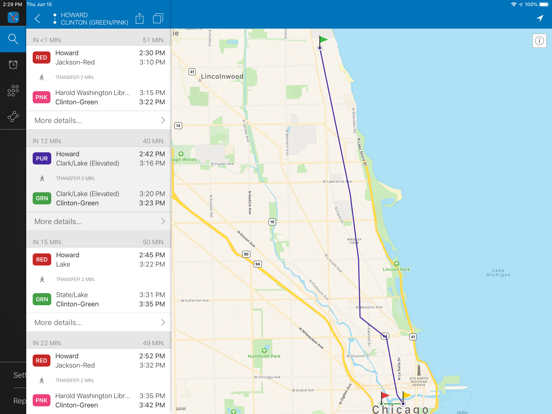Tap the Wi-Fi status icon

click(514, 4)
